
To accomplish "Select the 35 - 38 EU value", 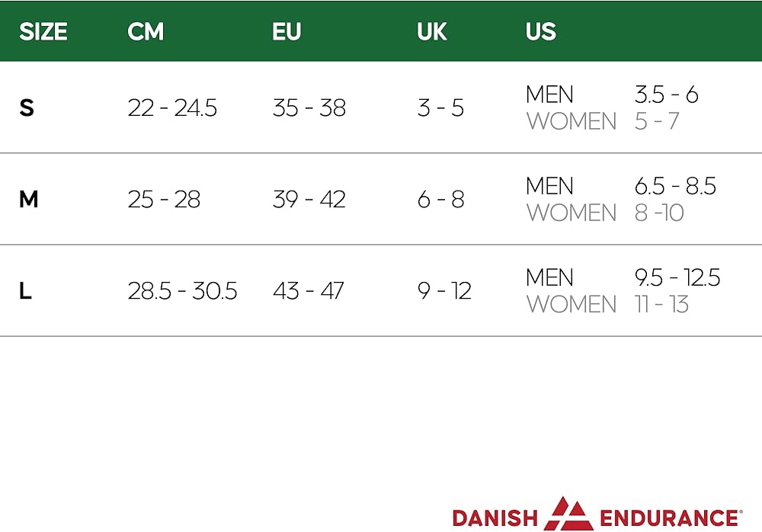I will pyautogui.click(x=309, y=108).
